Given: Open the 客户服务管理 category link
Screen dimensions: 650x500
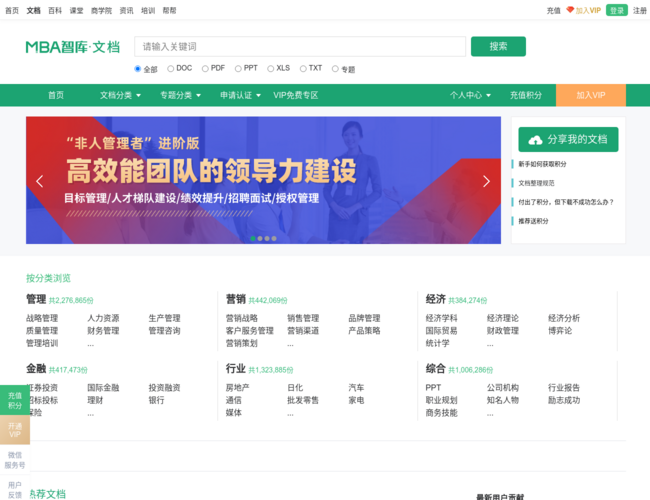Looking at the screenshot, I should tap(250, 331).
